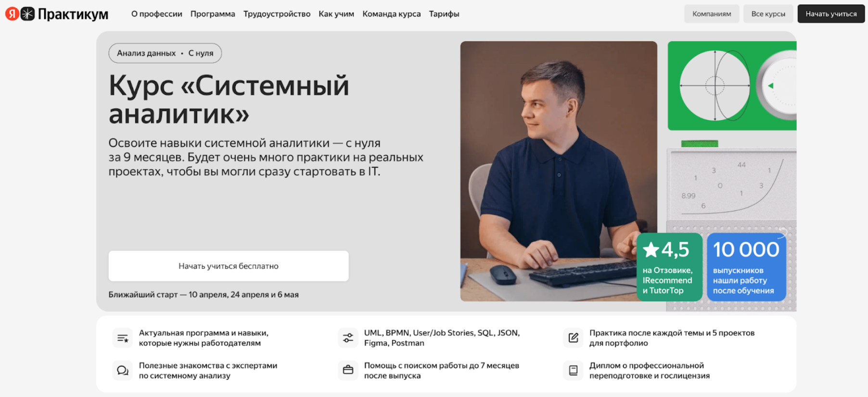The image size is (868, 397).
Task: Click the star icon in the 4,5 rating card
Action: [651, 249]
